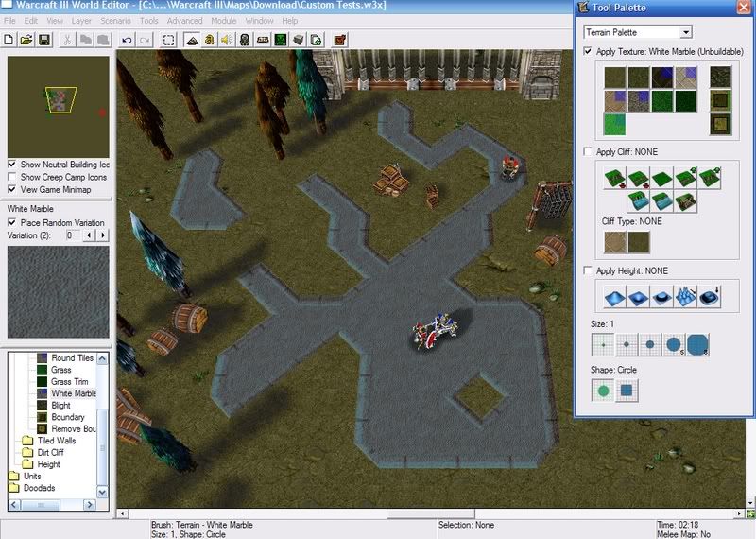Open the Module menu
The height and width of the screenshot is (539, 756).
224,21
